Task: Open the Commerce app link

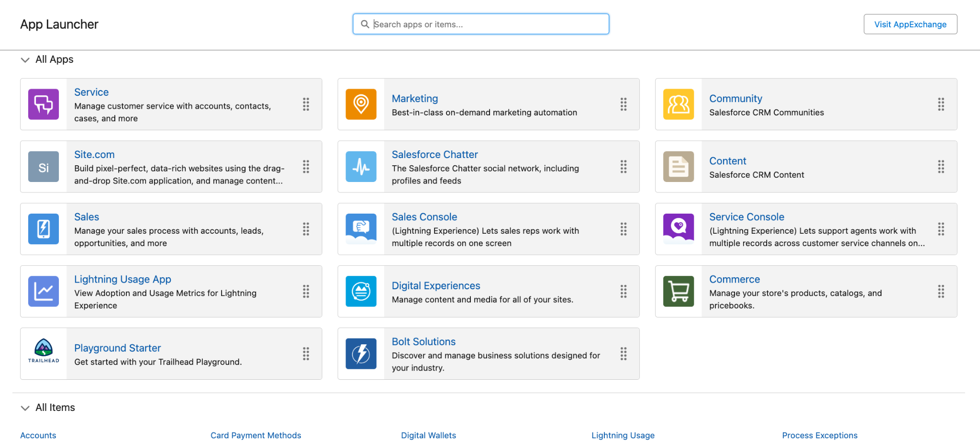Action: [735, 279]
